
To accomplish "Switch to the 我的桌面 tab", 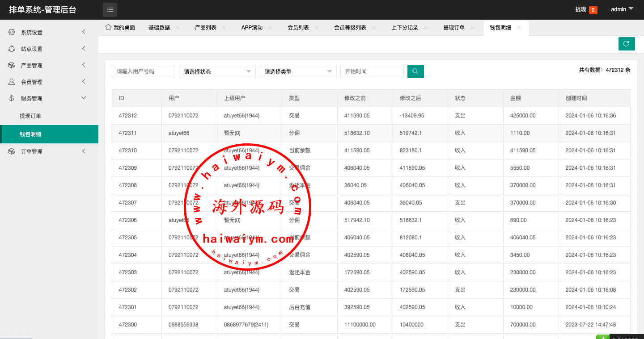I will click(120, 28).
